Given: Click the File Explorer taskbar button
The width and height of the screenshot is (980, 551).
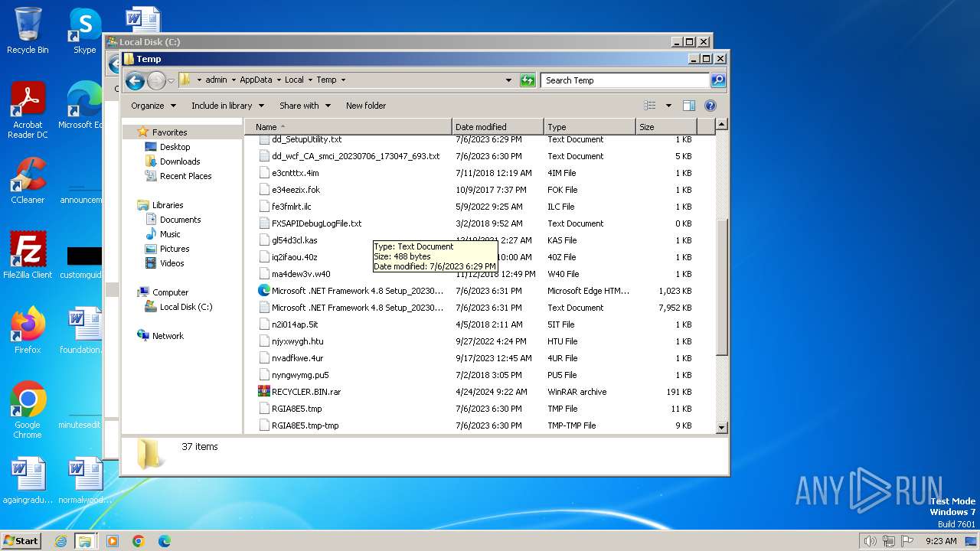Looking at the screenshot, I should 85,541.
